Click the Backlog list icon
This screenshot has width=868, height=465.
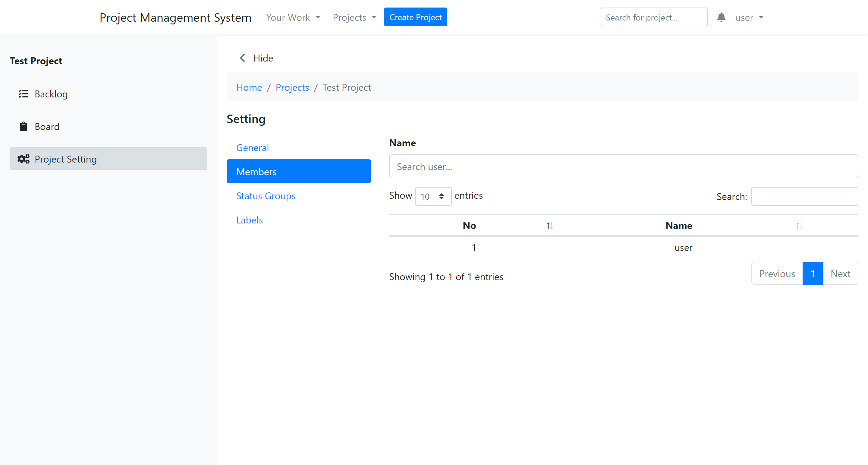pyautogui.click(x=23, y=94)
